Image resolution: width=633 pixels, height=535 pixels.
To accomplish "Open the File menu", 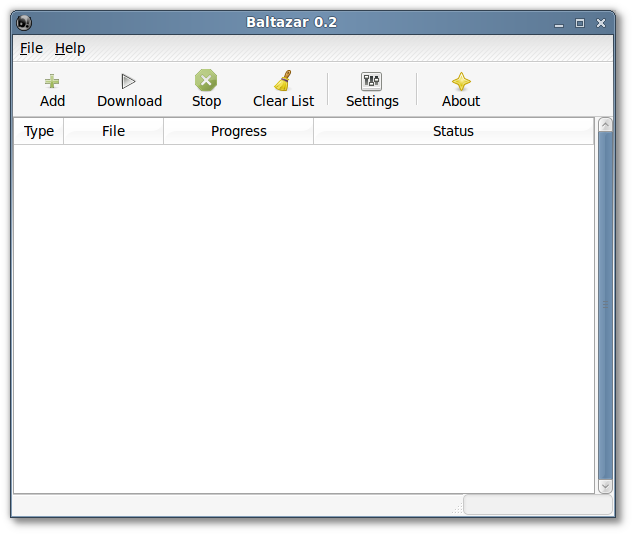I will coord(31,48).
